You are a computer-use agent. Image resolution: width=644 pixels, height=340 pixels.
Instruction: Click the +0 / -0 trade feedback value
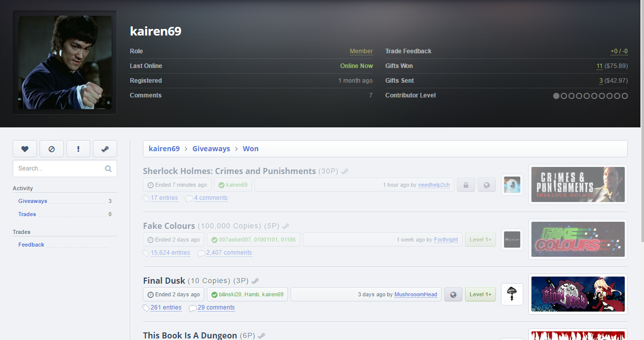tap(619, 51)
